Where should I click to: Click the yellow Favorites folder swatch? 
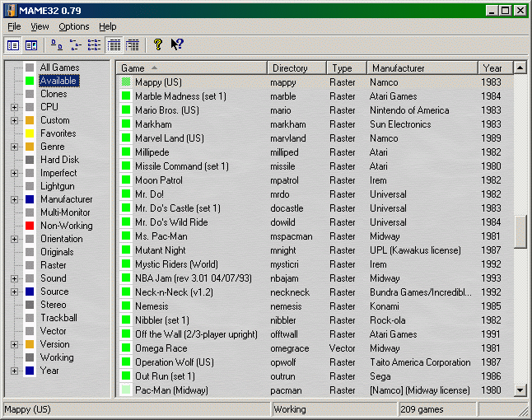(x=30, y=133)
